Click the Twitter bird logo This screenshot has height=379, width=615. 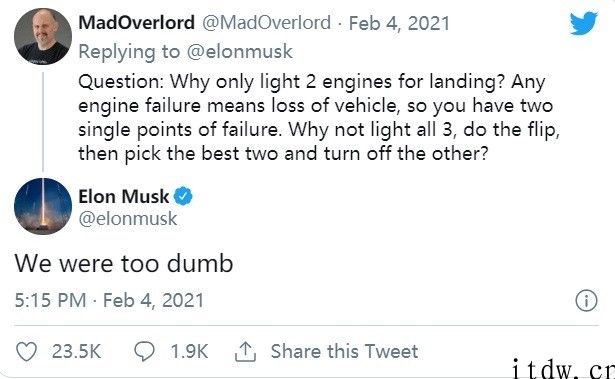(584, 23)
